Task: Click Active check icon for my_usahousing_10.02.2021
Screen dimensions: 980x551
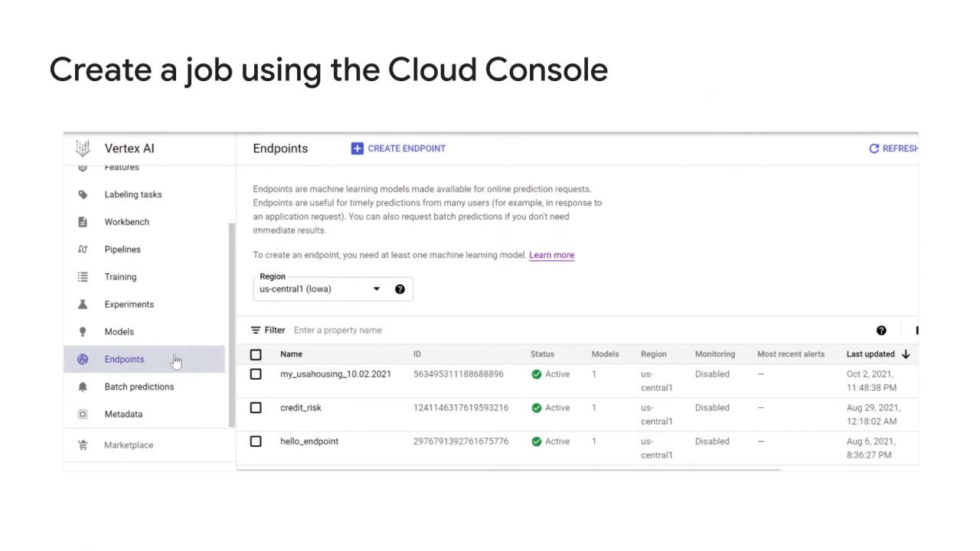Action: coord(536,374)
